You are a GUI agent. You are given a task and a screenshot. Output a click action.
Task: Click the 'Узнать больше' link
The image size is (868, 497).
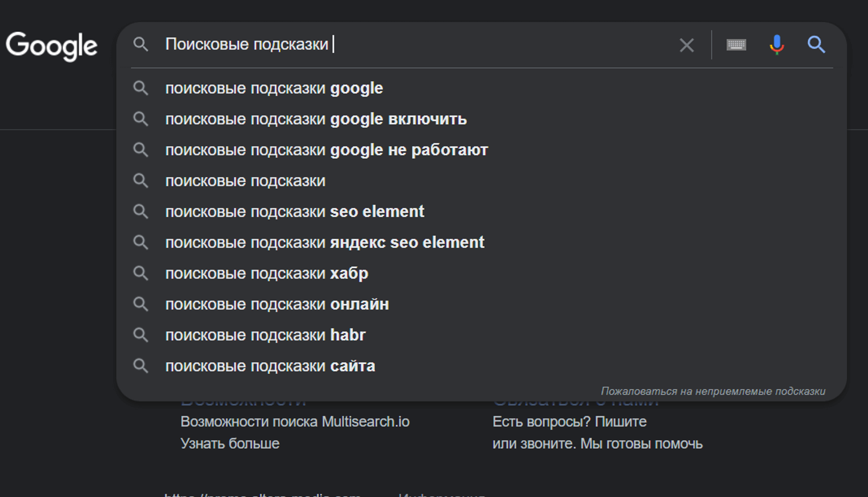(x=230, y=444)
